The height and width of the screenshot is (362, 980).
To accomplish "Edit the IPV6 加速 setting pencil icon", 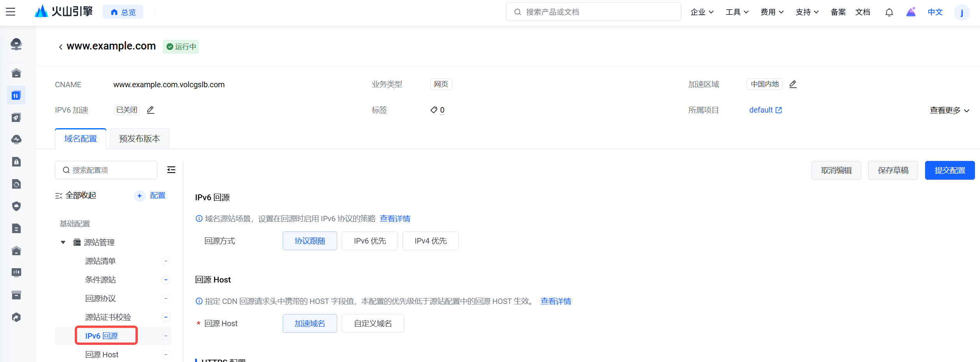I will [151, 110].
